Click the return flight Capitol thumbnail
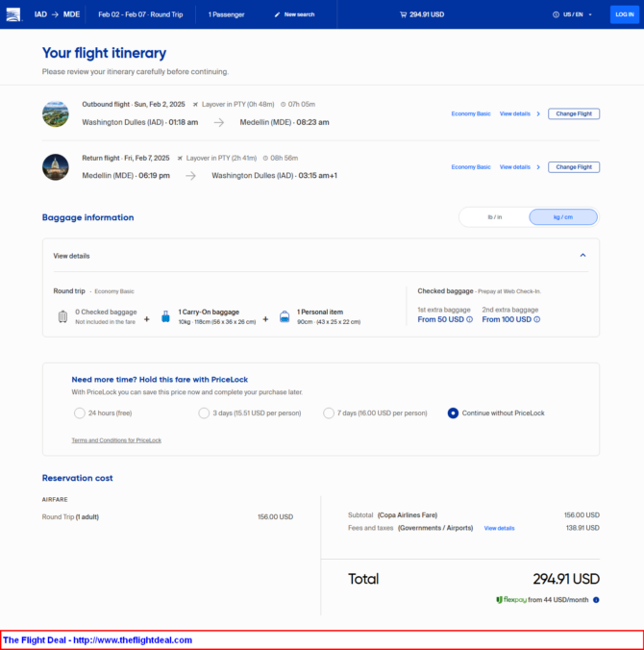This screenshot has width=644, height=650. [56, 167]
